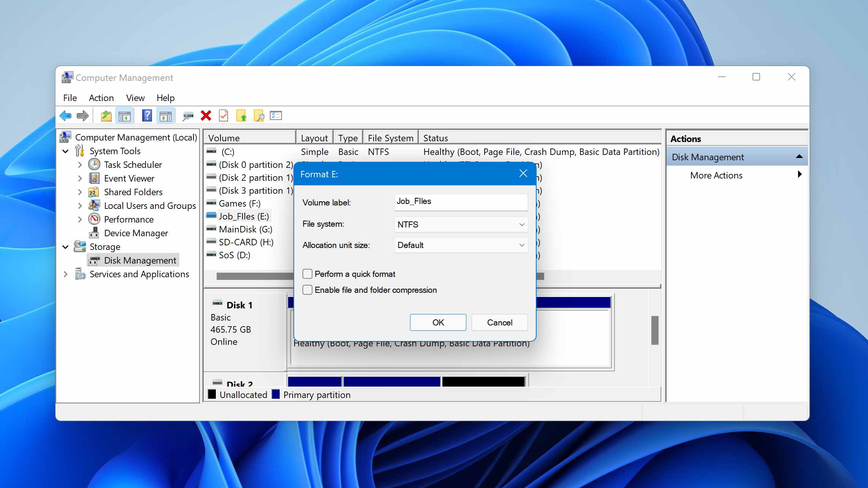868x488 pixels.
Task: Expand the System Tools tree node
Action: 65,151
